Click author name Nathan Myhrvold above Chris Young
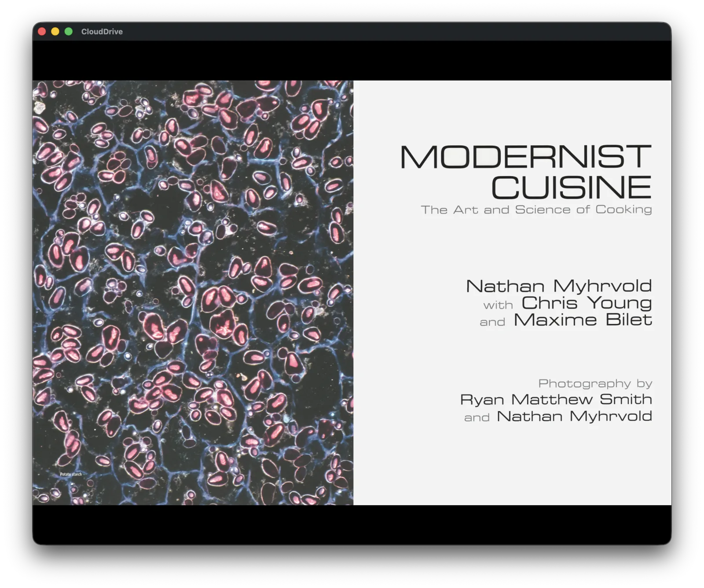This screenshot has width=704, height=588. pyautogui.click(x=559, y=286)
